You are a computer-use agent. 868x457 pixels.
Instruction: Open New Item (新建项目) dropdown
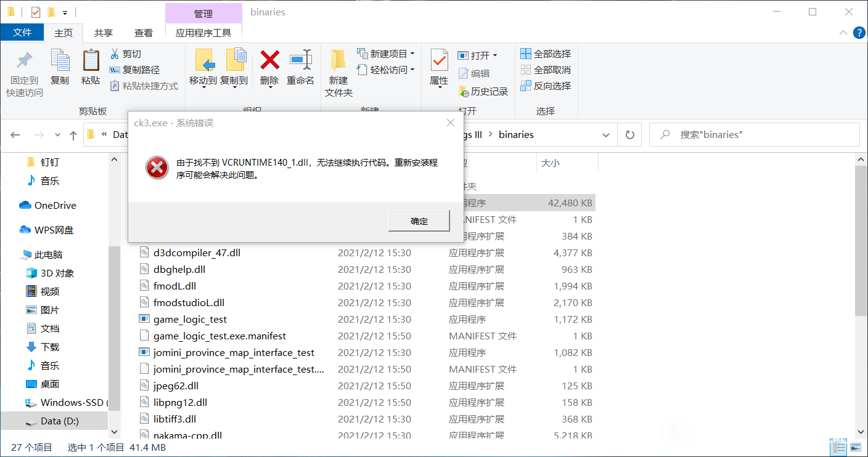point(386,54)
